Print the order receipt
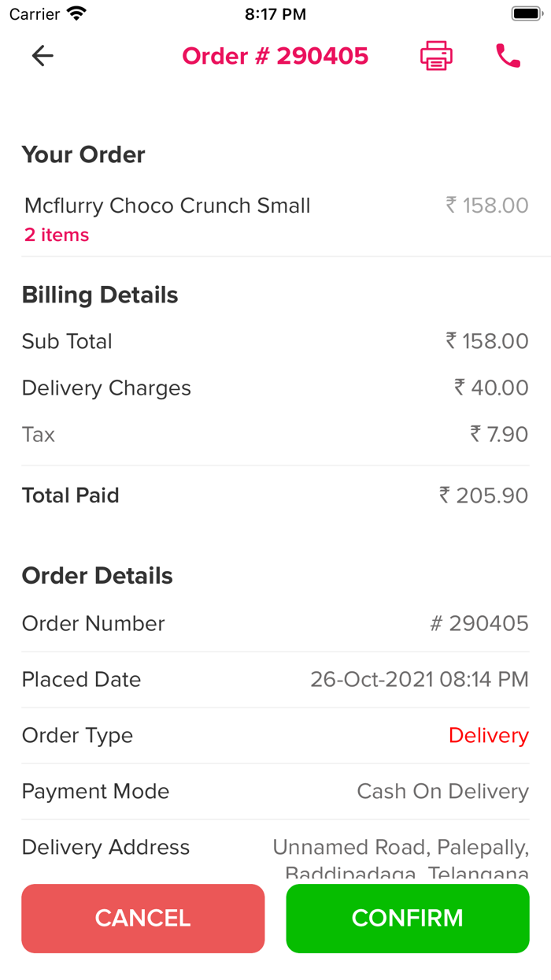551x980 pixels. (436, 56)
